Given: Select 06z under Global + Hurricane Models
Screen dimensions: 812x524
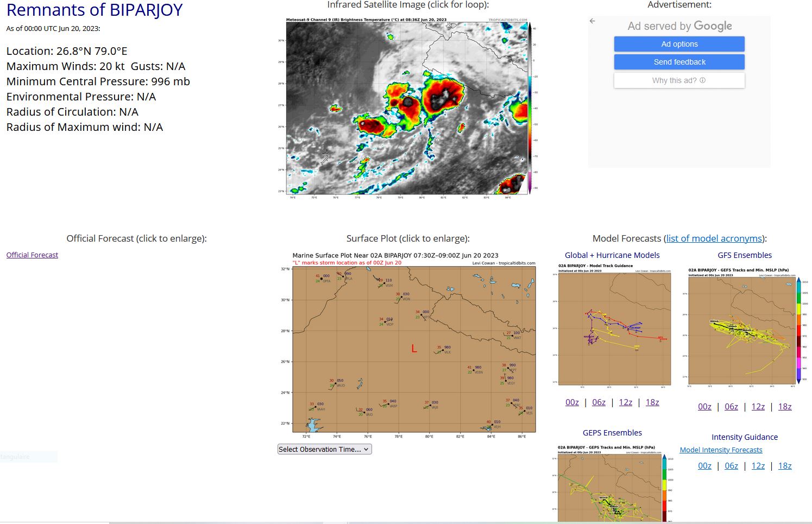Looking at the screenshot, I should click(x=599, y=402).
